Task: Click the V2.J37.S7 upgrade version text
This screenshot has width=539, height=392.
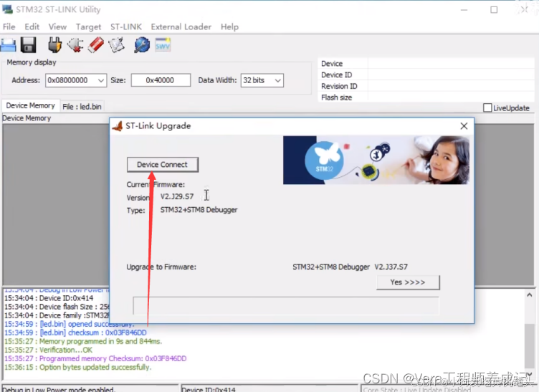Action: (391, 267)
